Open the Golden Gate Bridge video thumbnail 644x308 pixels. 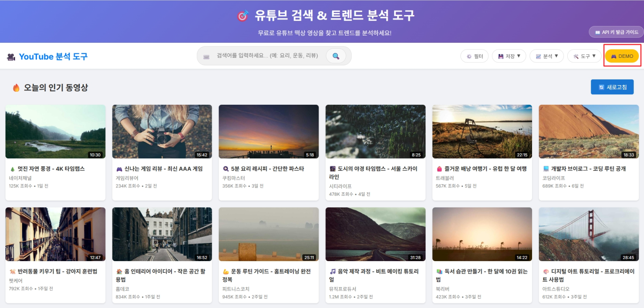point(588,234)
